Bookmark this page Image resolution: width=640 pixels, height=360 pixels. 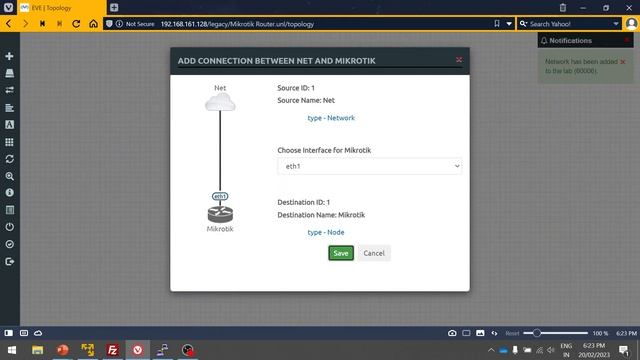pyautogui.click(x=497, y=24)
